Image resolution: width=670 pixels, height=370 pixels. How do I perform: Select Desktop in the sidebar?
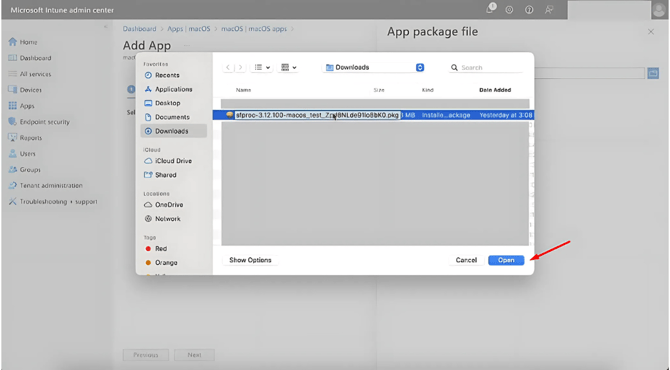168,103
